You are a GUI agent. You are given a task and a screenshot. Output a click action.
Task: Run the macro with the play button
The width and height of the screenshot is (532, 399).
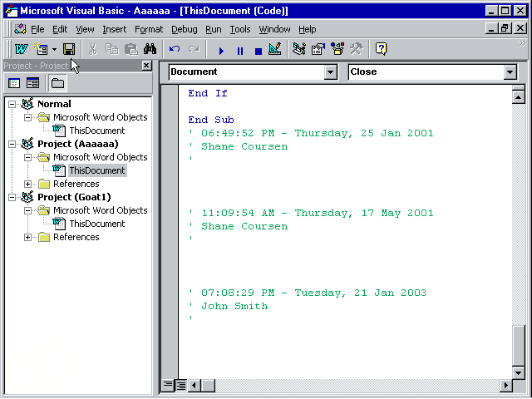click(x=221, y=51)
